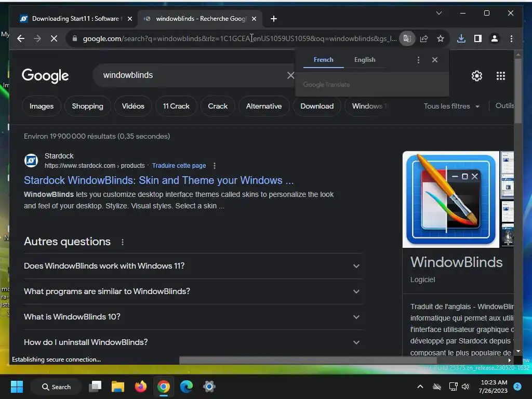Click the Outils button
The image size is (532, 399).
coord(504,106)
